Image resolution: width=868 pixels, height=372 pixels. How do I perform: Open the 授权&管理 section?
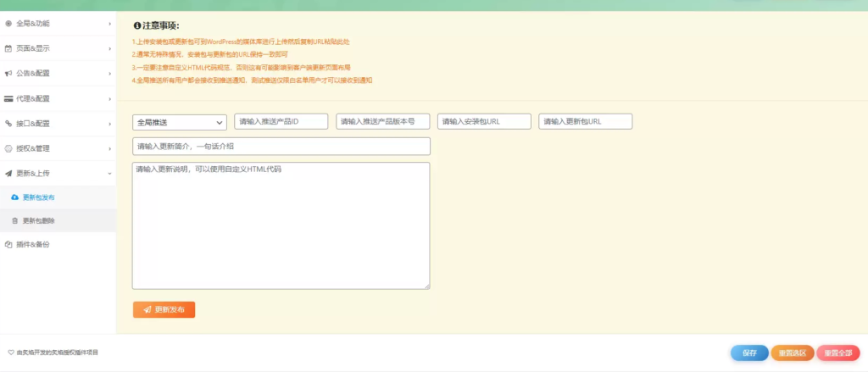point(58,148)
